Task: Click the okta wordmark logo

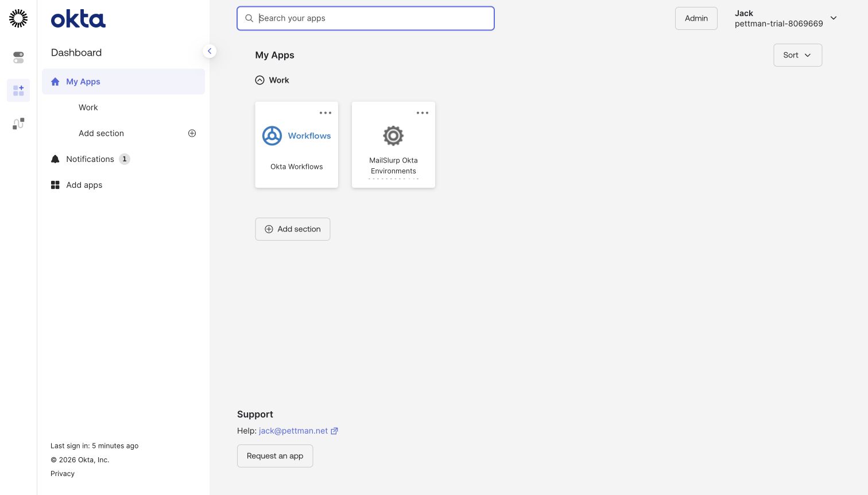Action: pyautogui.click(x=78, y=19)
